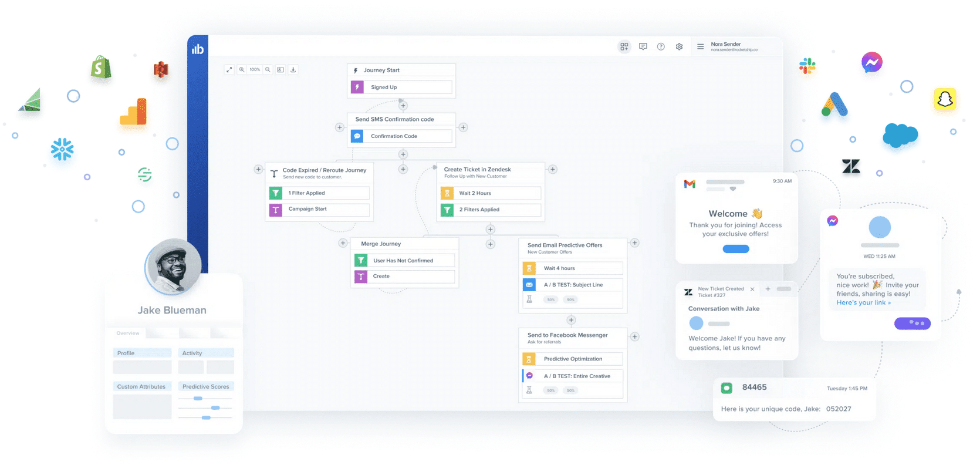Add a tab next to New Ticket Created
The width and height of the screenshot is (980, 465).
pyautogui.click(x=768, y=289)
